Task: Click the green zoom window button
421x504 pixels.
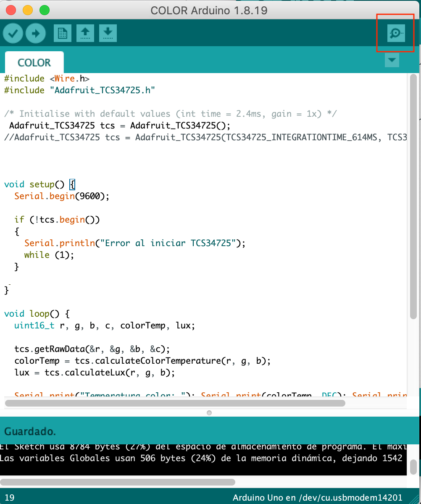Action: coord(44,10)
